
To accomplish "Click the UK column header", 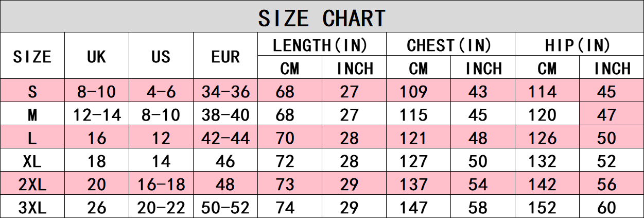I will coord(96,56).
